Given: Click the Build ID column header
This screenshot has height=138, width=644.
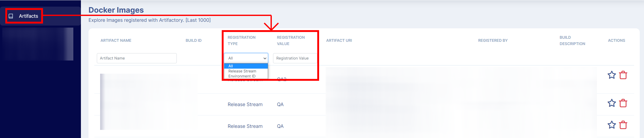Looking at the screenshot, I should [193, 41].
